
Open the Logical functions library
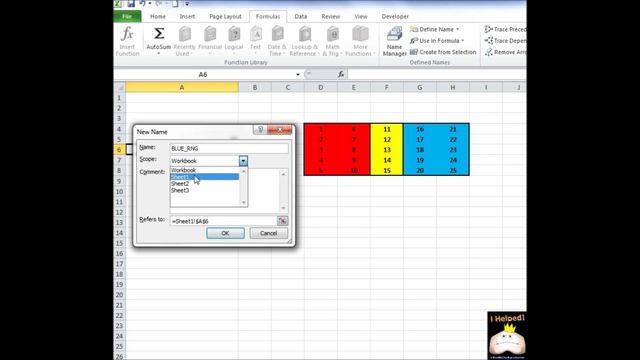tap(234, 41)
